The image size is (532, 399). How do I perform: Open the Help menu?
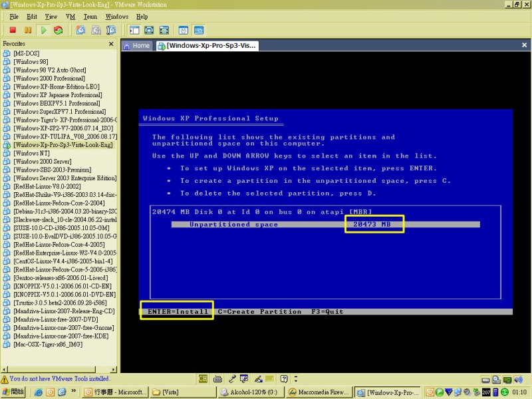click(142, 17)
